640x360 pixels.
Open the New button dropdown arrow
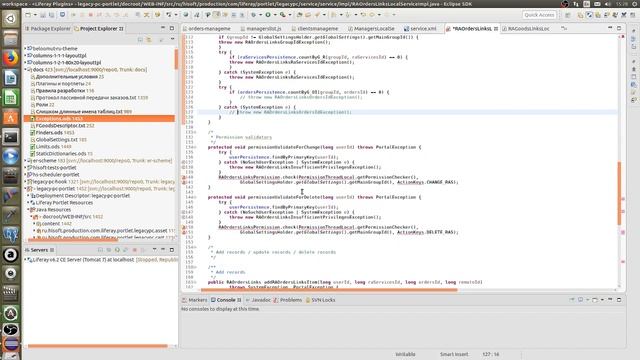35,15
